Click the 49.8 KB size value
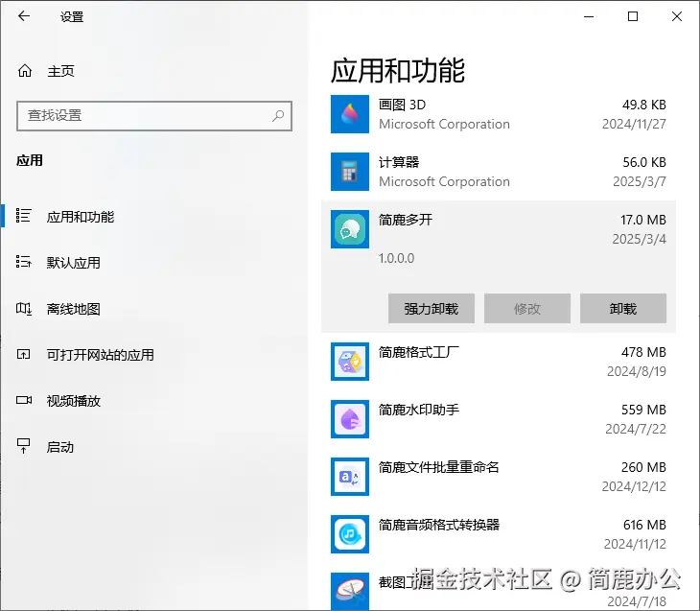Screen dimensions: 700x611 pos(644,105)
